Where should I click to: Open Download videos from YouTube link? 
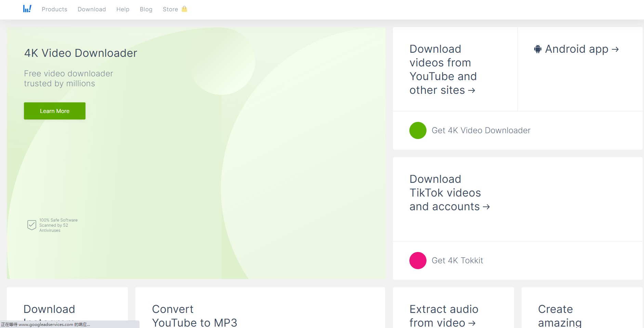point(443,70)
